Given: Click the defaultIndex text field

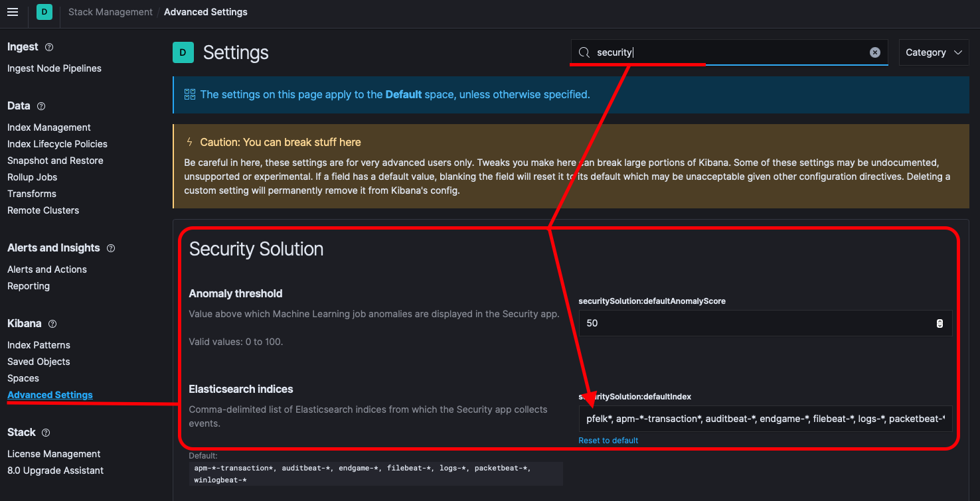Looking at the screenshot, I should (766, 419).
